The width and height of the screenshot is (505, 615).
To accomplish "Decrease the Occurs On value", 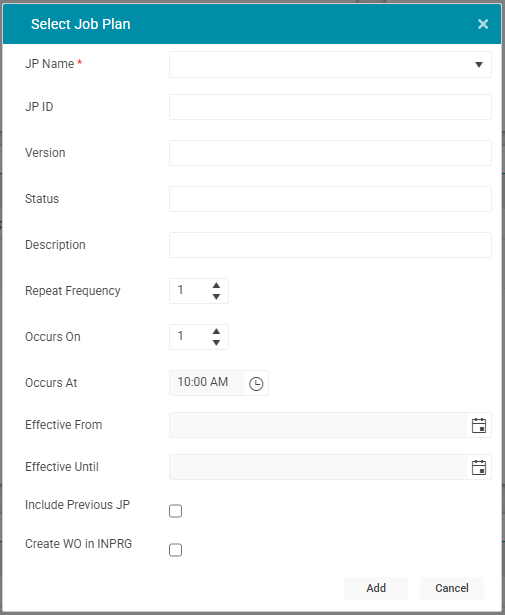I will pyautogui.click(x=216, y=342).
